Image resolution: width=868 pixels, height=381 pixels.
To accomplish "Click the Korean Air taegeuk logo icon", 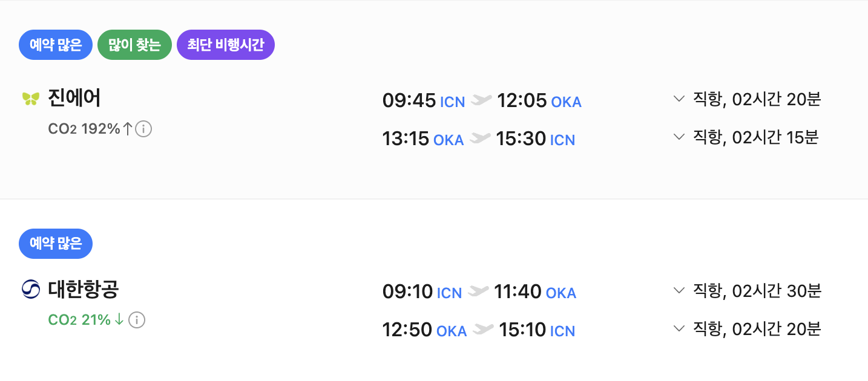I will [x=30, y=290].
